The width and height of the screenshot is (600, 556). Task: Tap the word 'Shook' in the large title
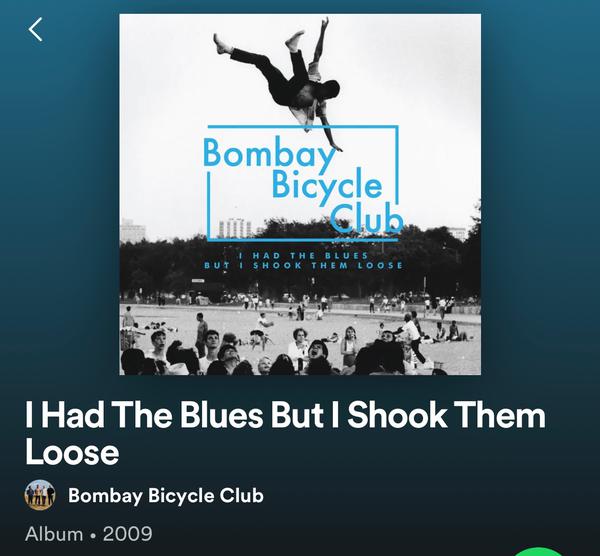pos(397,416)
